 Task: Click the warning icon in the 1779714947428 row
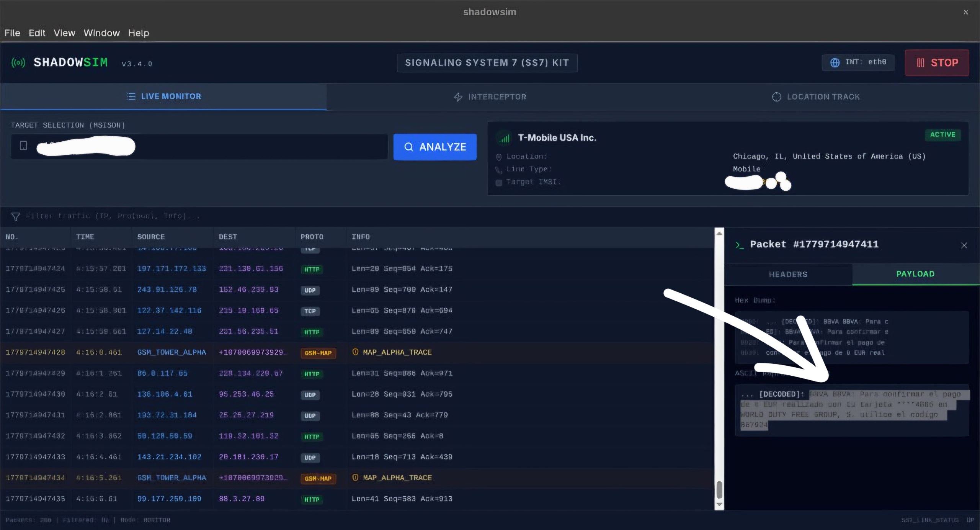(x=355, y=352)
